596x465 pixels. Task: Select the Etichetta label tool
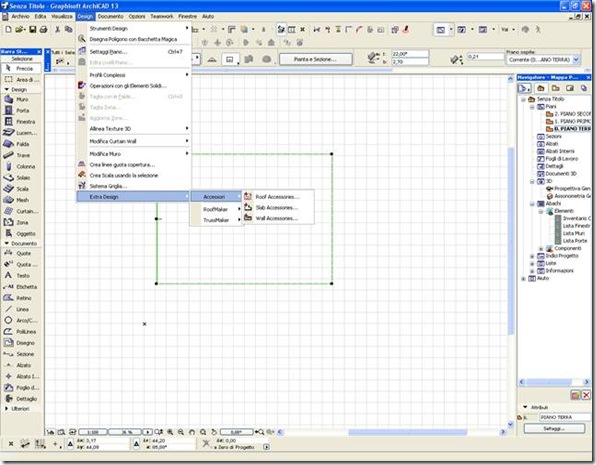click(x=21, y=287)
